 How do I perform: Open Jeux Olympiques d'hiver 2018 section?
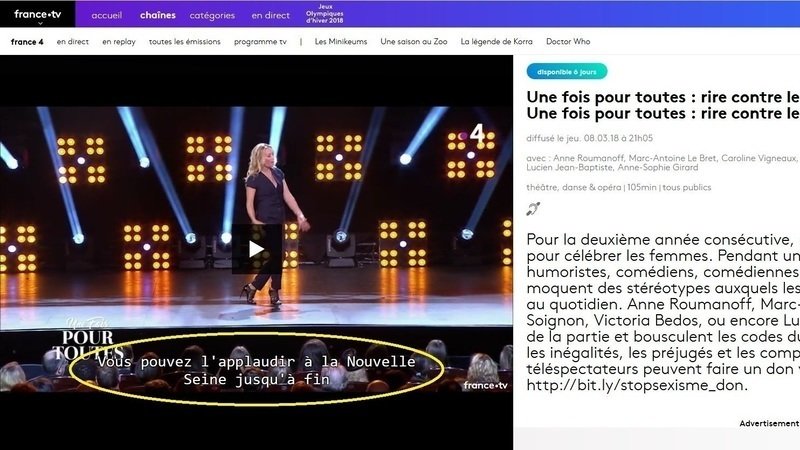(x=325, y=14)
